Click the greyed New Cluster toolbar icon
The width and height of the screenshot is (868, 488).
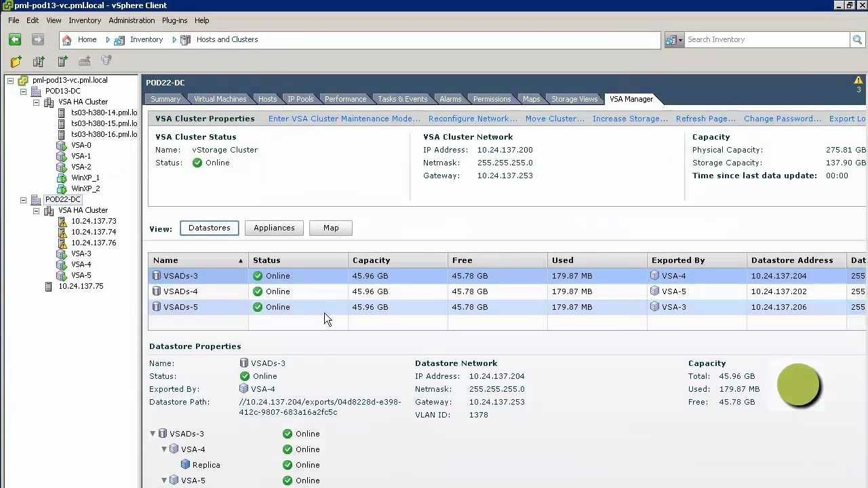coord(84,62)
